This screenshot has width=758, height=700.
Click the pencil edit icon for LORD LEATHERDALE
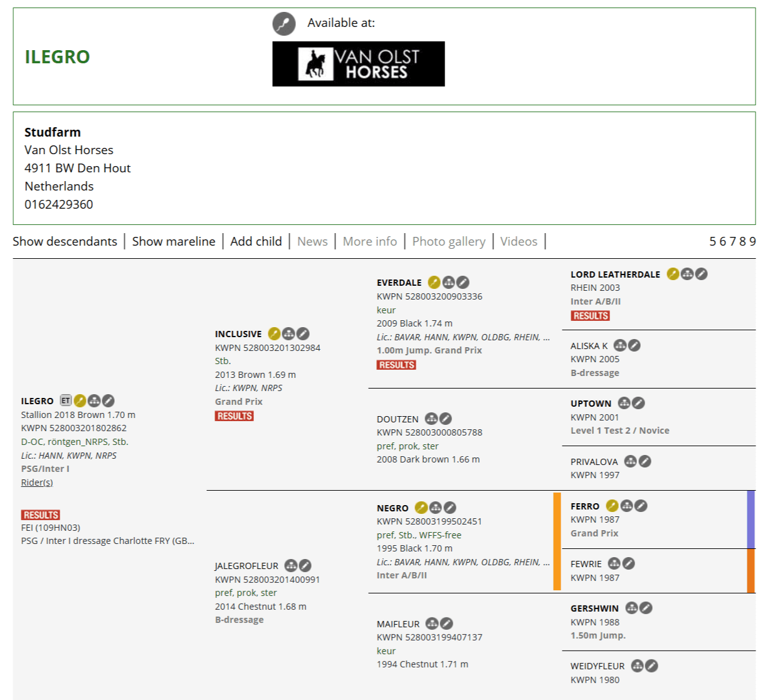tap(702, 274)
